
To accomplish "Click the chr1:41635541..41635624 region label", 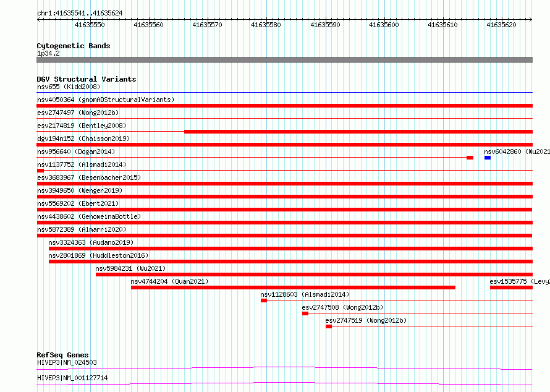I will (x=80, y=14).
